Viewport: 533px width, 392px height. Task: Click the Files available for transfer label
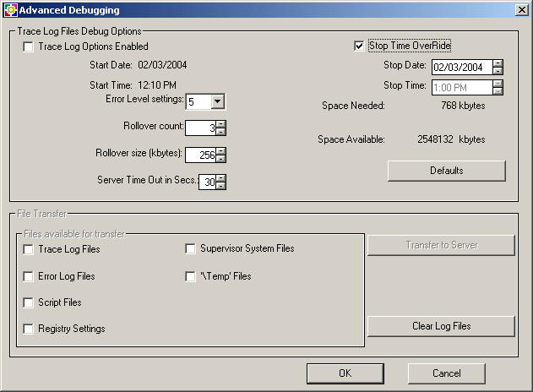click(x=74, y=234)
